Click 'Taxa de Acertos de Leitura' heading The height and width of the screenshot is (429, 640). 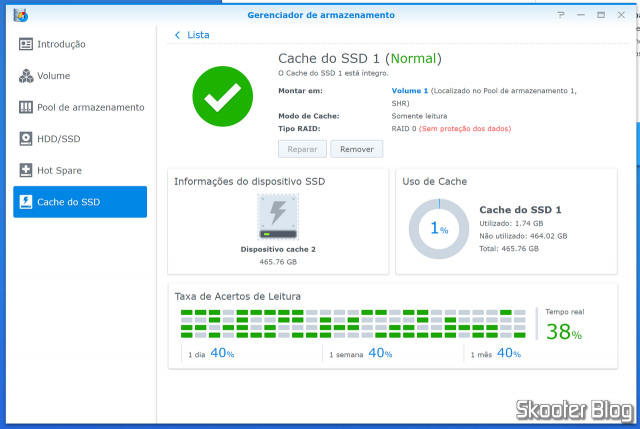pos(238,296)
